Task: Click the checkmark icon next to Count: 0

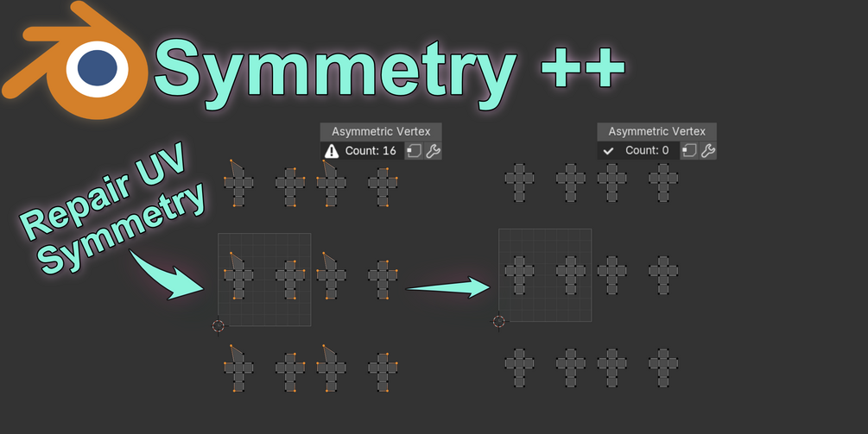Action: [608, 150]
